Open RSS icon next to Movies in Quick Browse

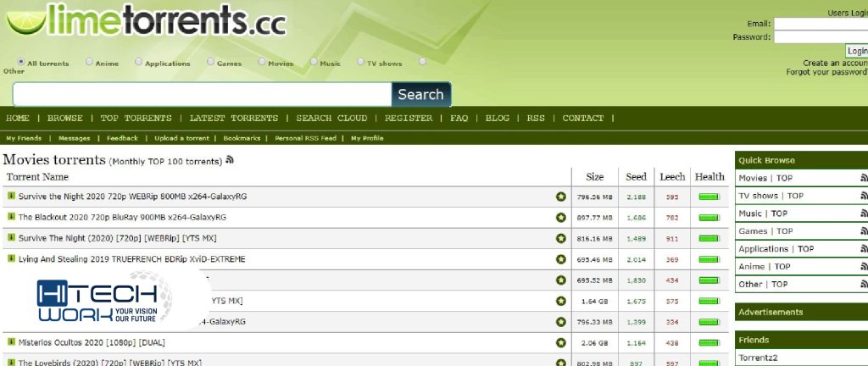(864, 178)
